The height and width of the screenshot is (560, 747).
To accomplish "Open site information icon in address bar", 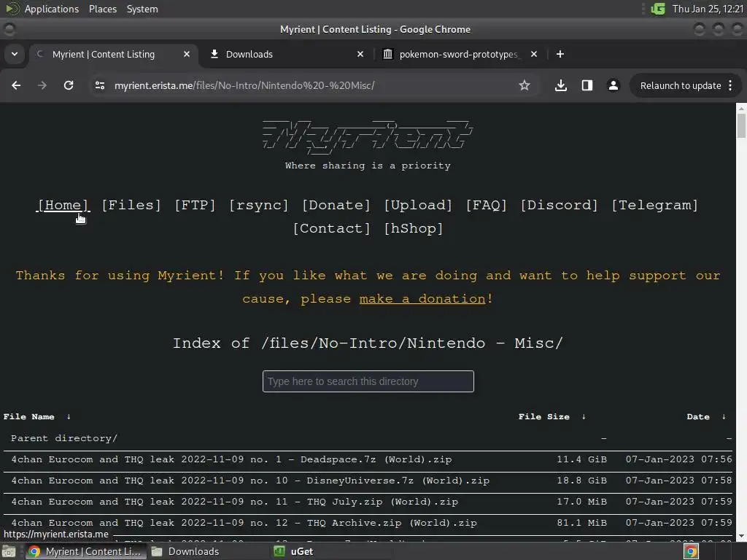I will [99, 85].
